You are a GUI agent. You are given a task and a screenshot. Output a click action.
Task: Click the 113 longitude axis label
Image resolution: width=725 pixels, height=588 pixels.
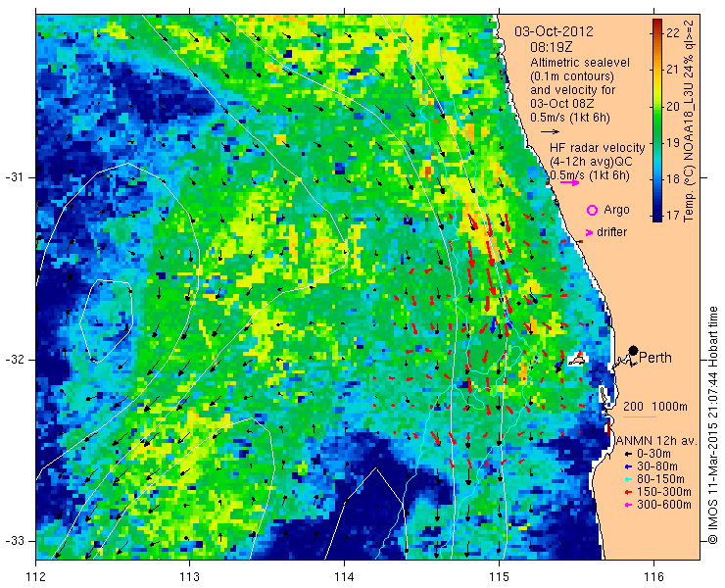click(x=189, y=577)
